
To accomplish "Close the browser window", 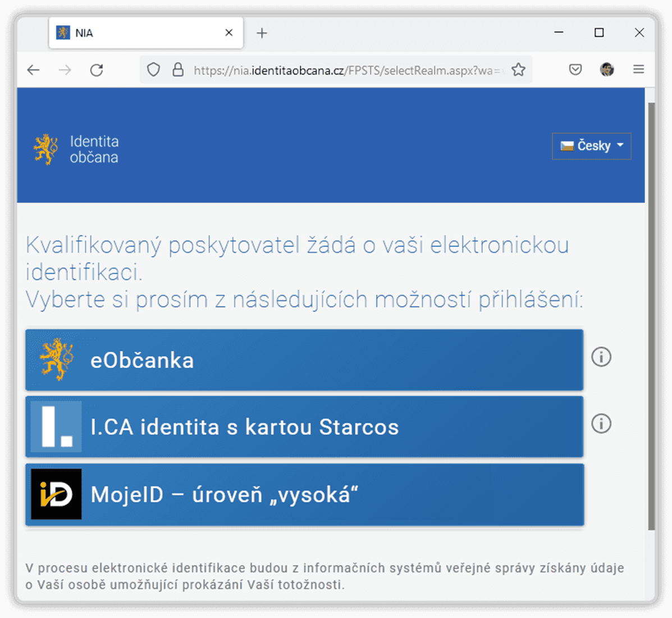I will click(639, 33).
